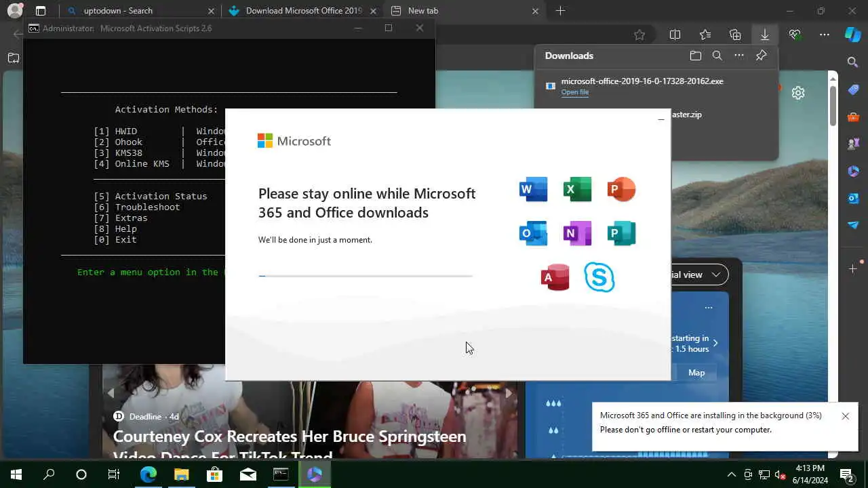Open Edge Favorites star-list icon
This screenshot has width=868, height=488.
point(705,35)
